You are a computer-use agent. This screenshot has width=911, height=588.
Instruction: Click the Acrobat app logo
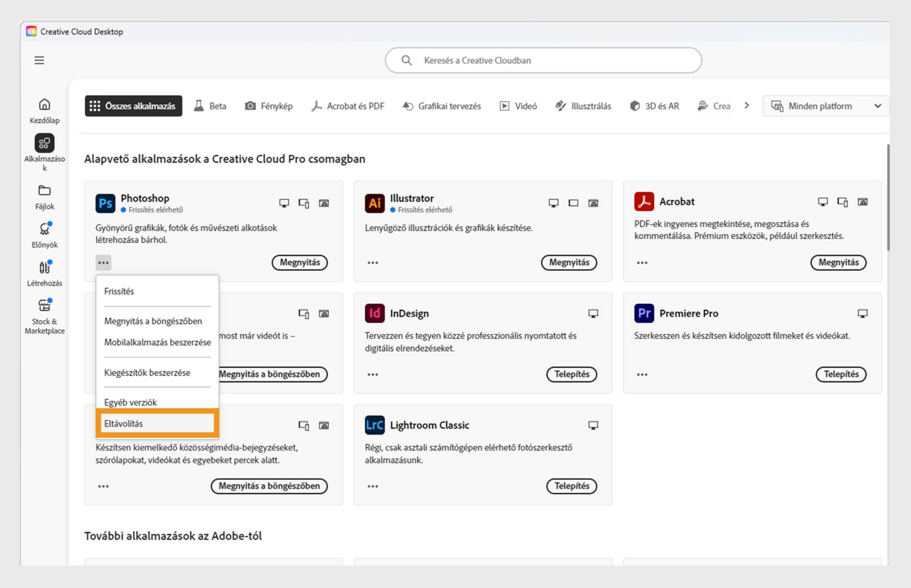pyautogui.click(x=643, y=201)
